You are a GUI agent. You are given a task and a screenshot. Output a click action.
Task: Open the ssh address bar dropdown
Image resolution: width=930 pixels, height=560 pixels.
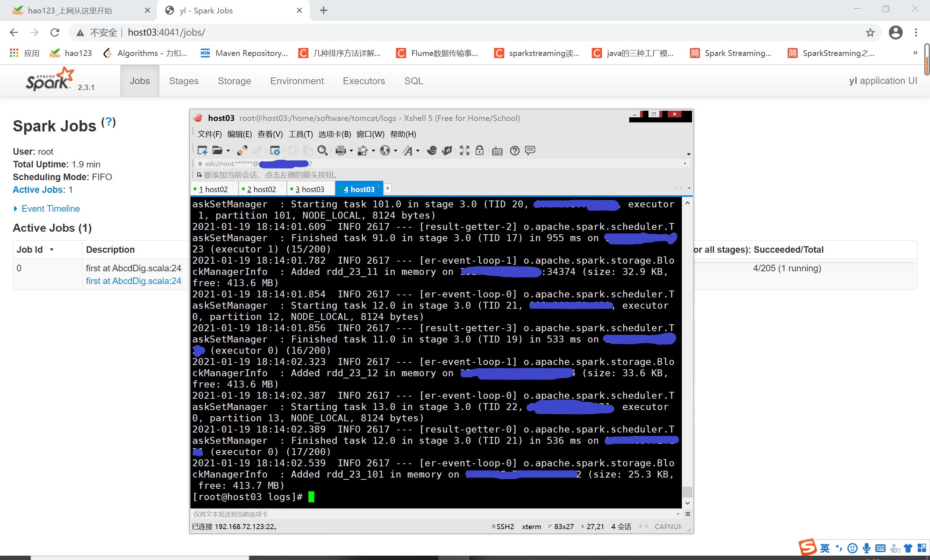point(685,163)
